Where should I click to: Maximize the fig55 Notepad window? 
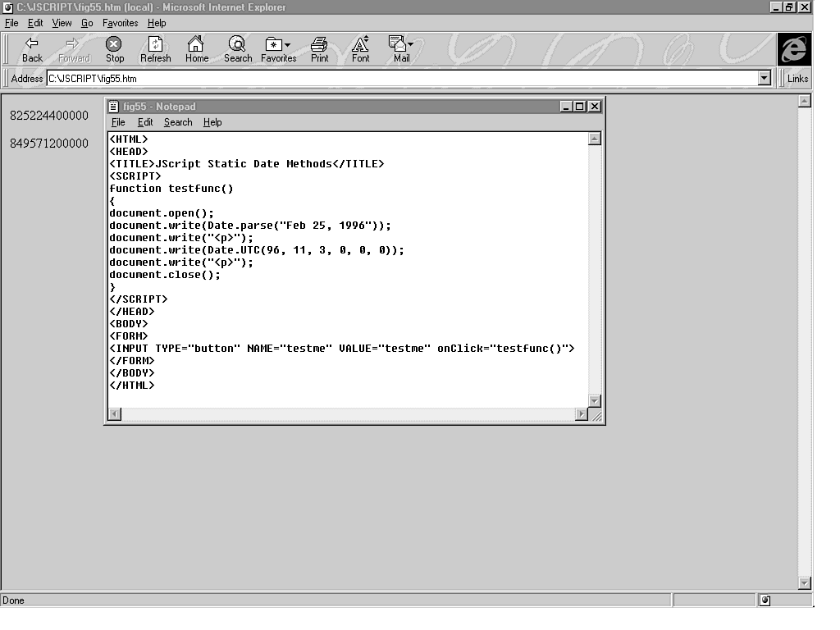580,107
